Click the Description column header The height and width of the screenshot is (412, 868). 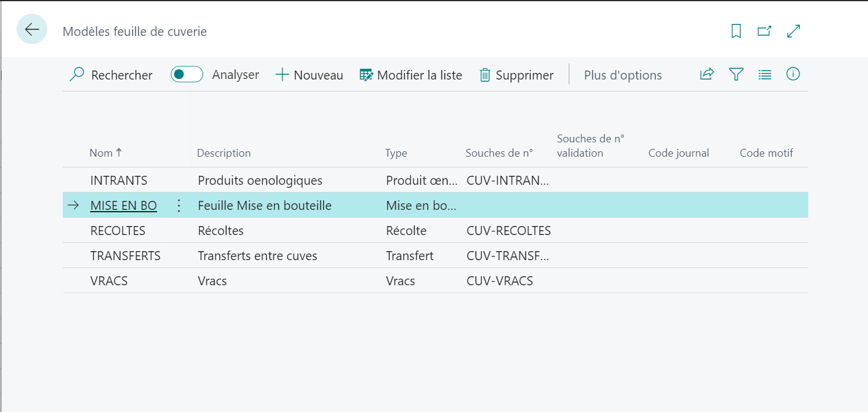[x=223, y=153]
